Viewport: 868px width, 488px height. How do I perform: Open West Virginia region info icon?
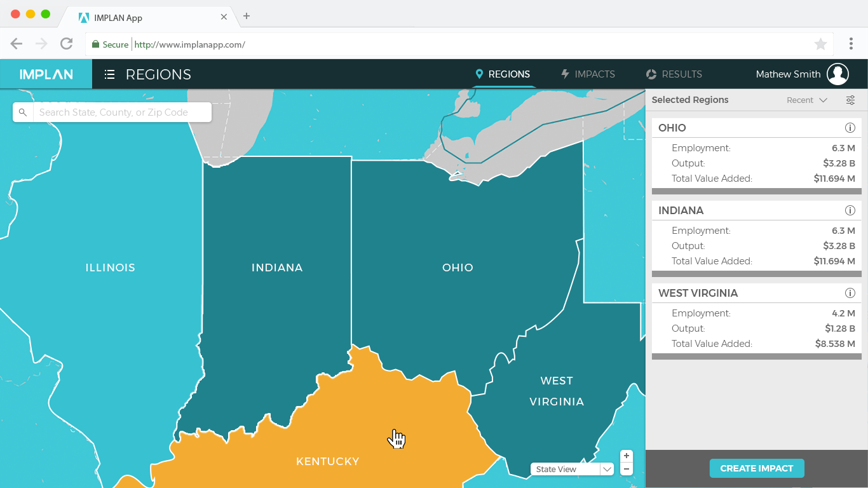point(850,293)
